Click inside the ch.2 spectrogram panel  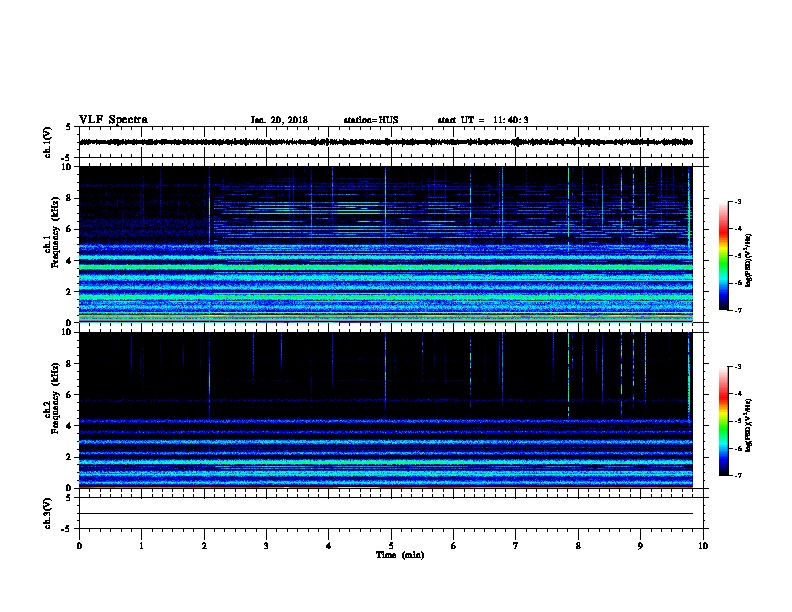click(x=386, y=410)
